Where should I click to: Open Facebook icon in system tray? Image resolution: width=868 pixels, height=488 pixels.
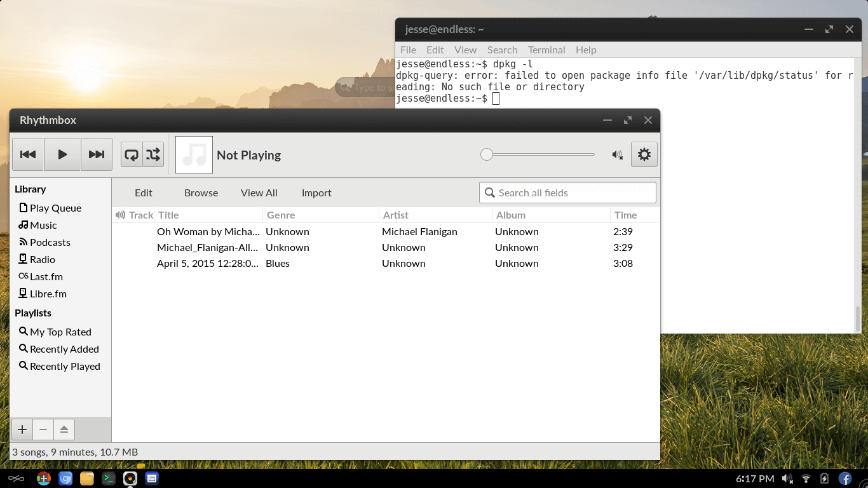[x=845, y=478]
